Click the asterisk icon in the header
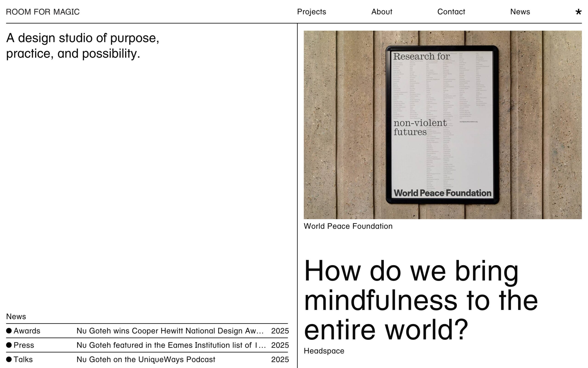This screenshot has width=588, height=368. click(579, 12)
